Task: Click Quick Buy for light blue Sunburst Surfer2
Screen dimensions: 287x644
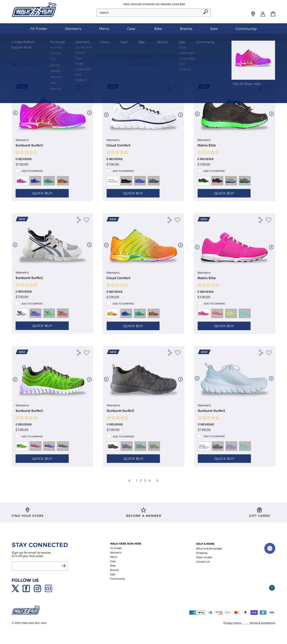Action: tap(224, 458)
